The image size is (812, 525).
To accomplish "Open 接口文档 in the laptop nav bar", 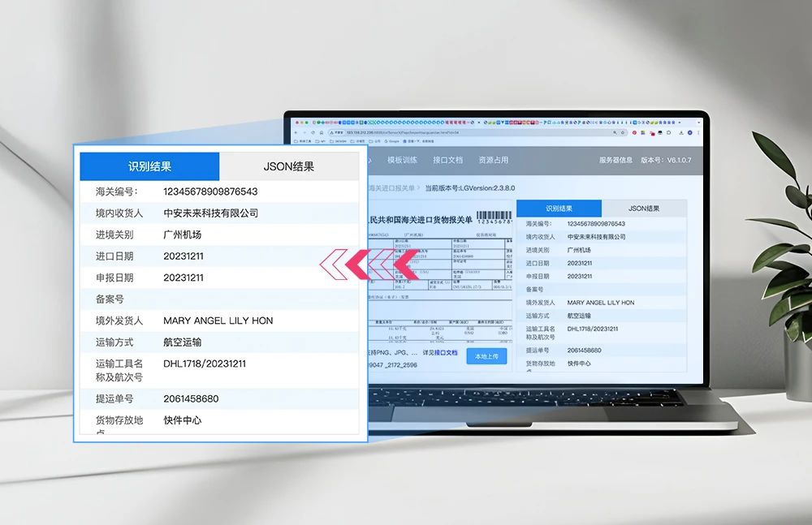I will 448,160.
